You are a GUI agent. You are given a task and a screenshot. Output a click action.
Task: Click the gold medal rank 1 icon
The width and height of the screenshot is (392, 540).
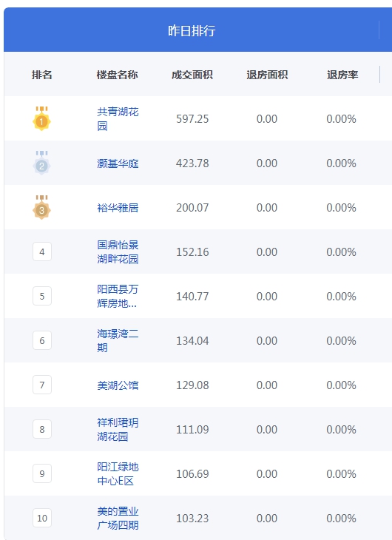point(41,118)
